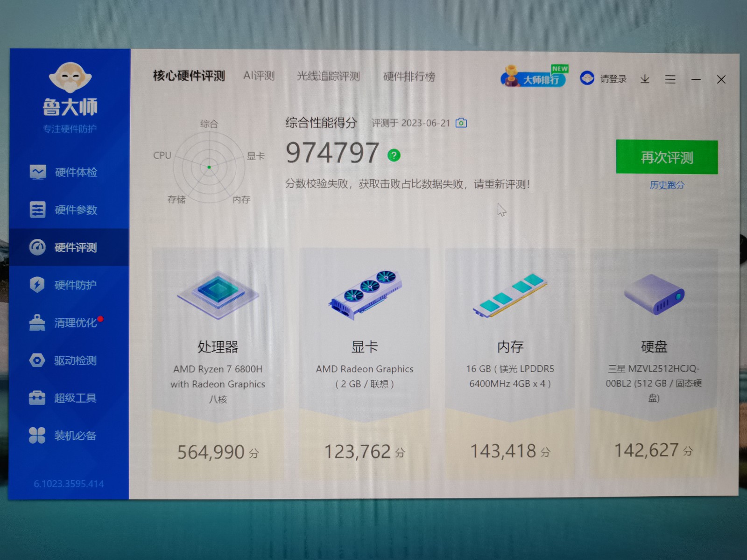Screen dimensions: 747x560
Task: Switch to AI评测 tab
Action: coord(259,76)
